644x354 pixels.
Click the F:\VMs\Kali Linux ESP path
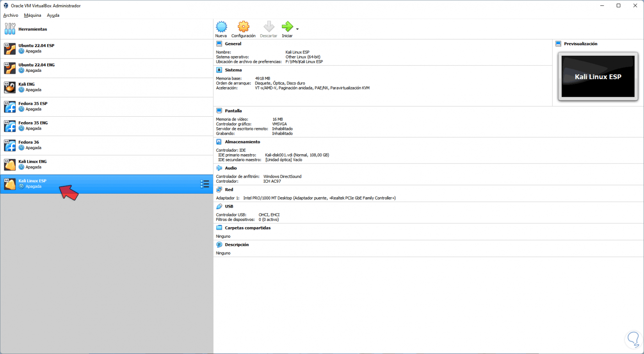tap(304, 62)
